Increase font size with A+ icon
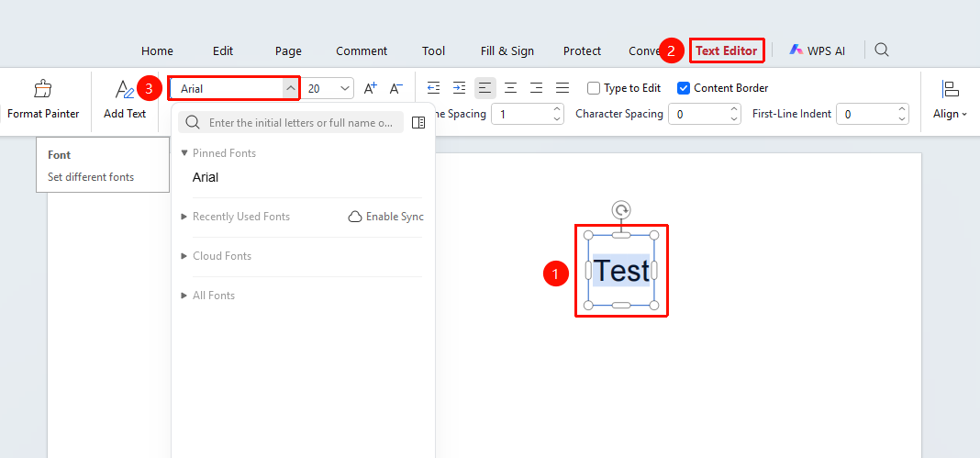The height and width of the screenshot is (458, 980). 371,88
